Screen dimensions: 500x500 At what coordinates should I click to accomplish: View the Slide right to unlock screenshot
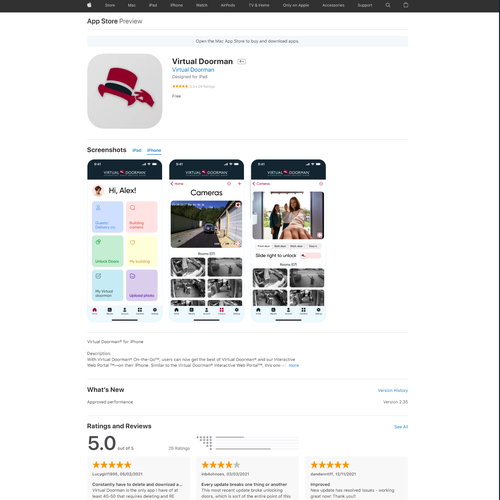click(288, 241)
